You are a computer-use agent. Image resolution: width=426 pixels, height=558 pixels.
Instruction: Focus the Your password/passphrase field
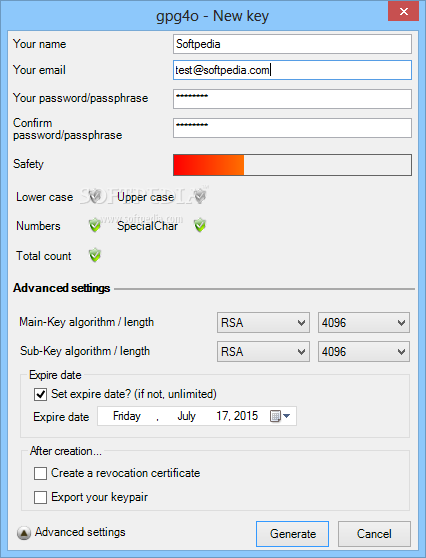[x=292, y=99]
